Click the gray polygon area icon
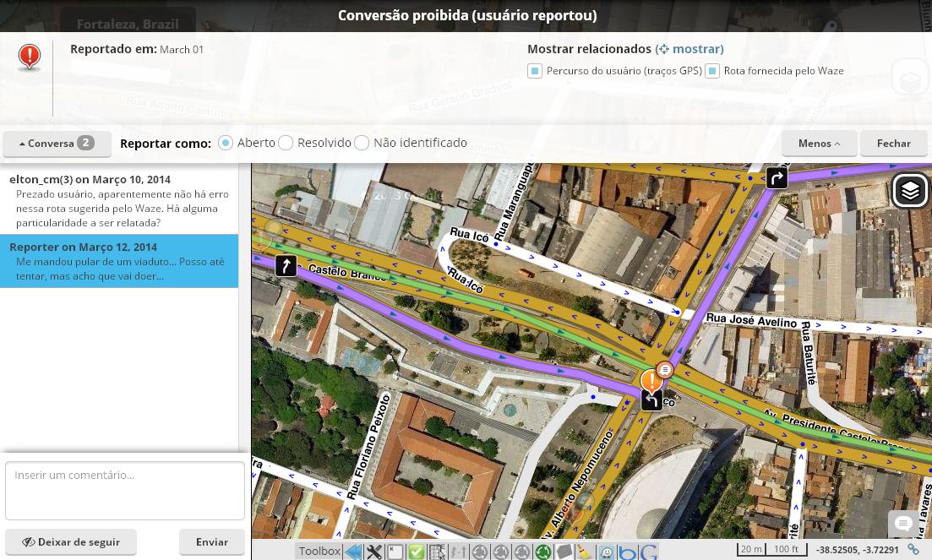The image size is (932, 560). pyautogui.click(x=564, y=552)
